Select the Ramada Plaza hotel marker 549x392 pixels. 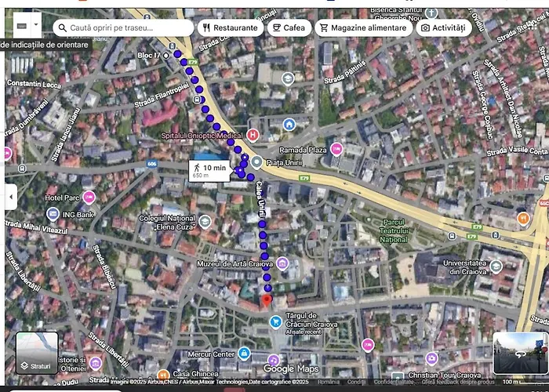[336, 149]
